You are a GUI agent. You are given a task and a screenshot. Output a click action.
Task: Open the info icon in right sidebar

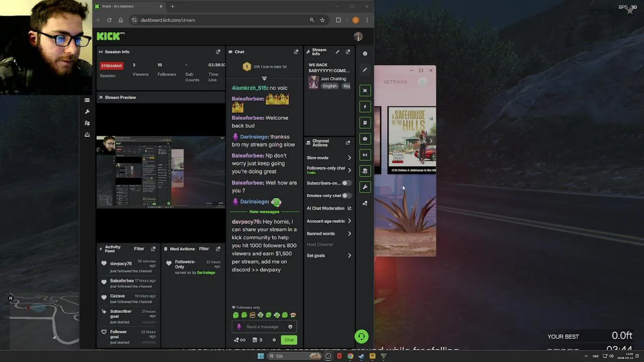tap(365, 53)
